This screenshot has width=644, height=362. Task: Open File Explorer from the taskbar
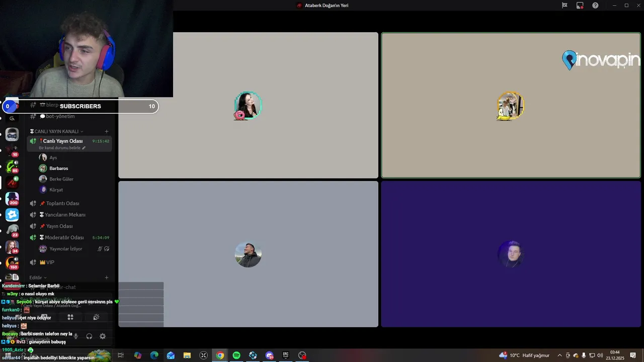coord(187,355)
